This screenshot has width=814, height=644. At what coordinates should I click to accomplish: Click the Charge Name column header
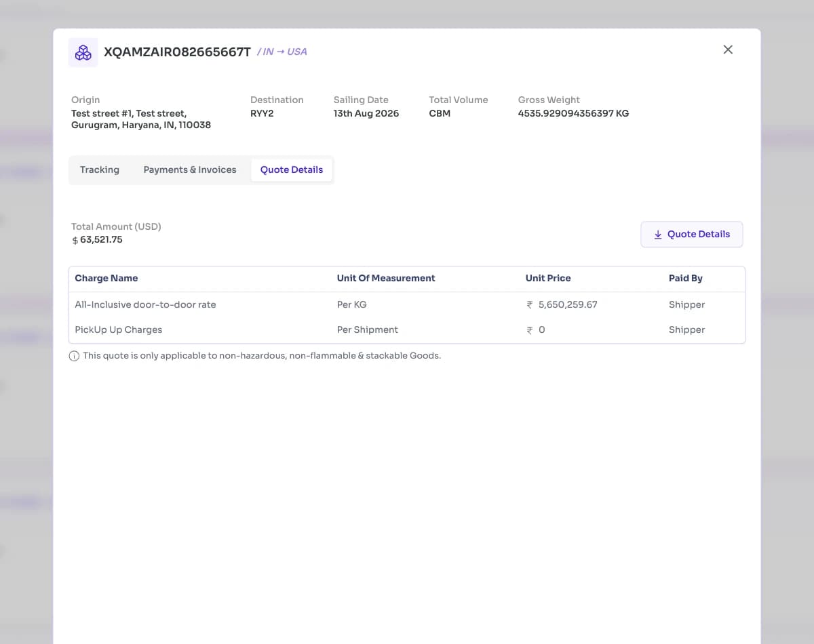coord(106,279)
